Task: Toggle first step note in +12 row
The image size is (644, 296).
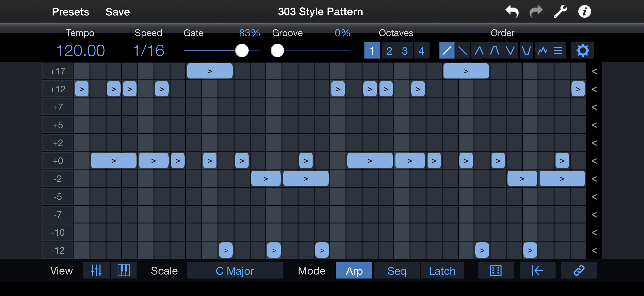Action: point(82,89)
